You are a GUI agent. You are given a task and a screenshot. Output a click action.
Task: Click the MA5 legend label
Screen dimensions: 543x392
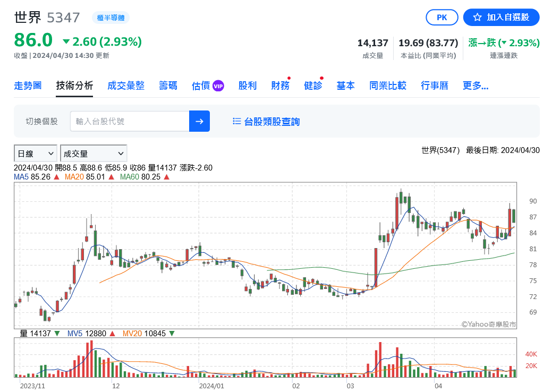[x=21, y=177]
